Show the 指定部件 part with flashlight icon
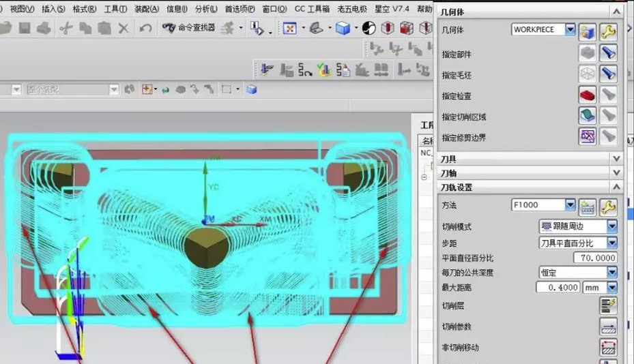 608,54
